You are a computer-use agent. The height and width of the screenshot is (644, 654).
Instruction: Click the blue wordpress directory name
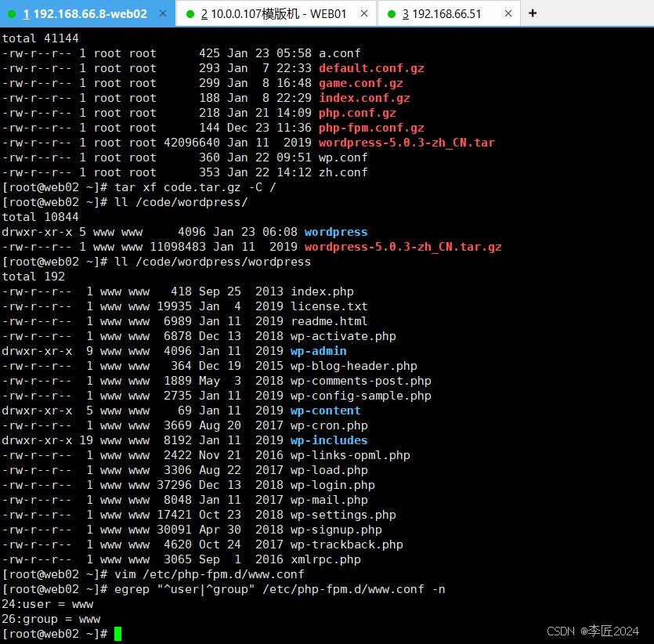pos(336,233)
